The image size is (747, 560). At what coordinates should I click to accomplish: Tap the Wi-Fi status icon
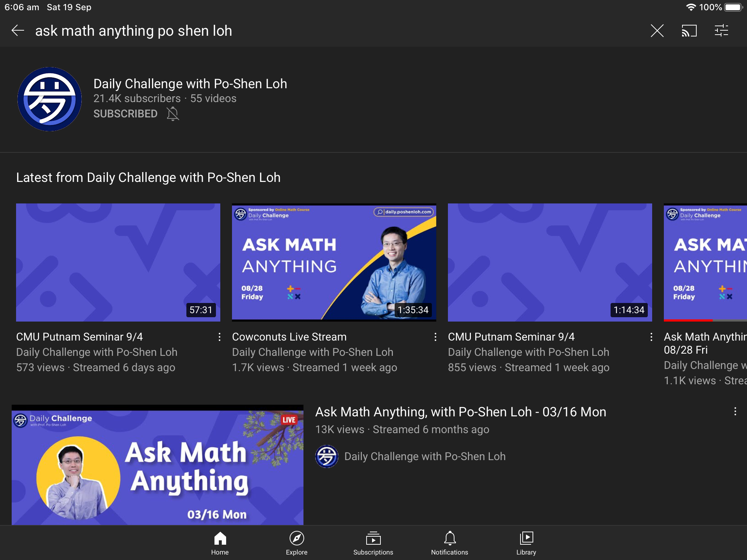coord(691,7)
